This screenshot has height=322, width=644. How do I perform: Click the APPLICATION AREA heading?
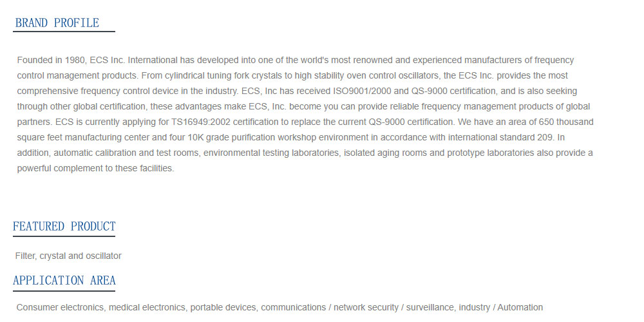(x=64, y=281)
